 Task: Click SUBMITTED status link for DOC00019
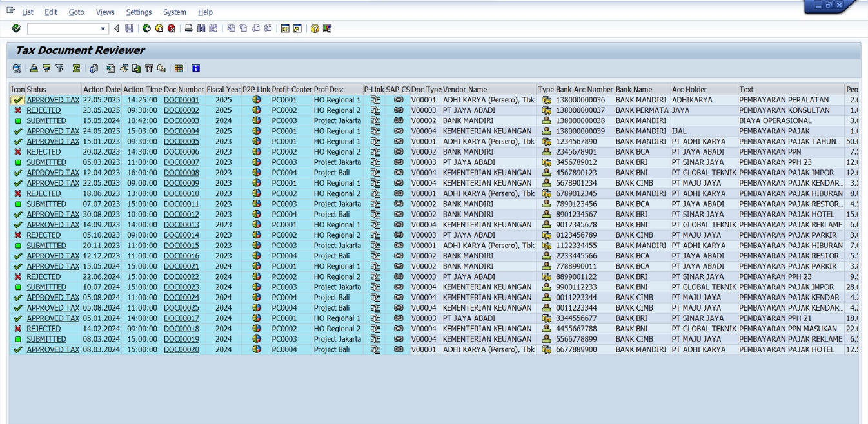(46, 339)
